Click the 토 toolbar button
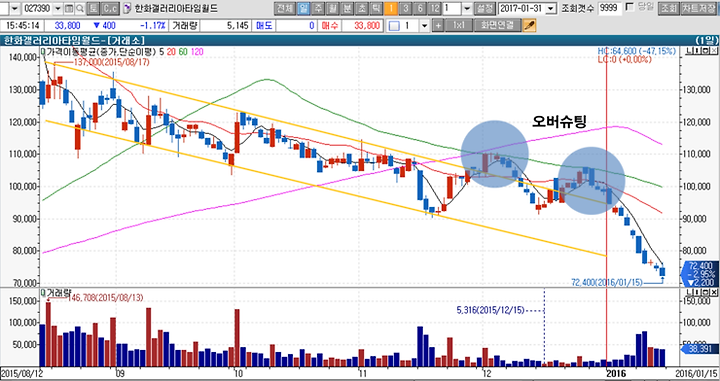The width and height of the screenshot is (720, 381). coord(93,9)
